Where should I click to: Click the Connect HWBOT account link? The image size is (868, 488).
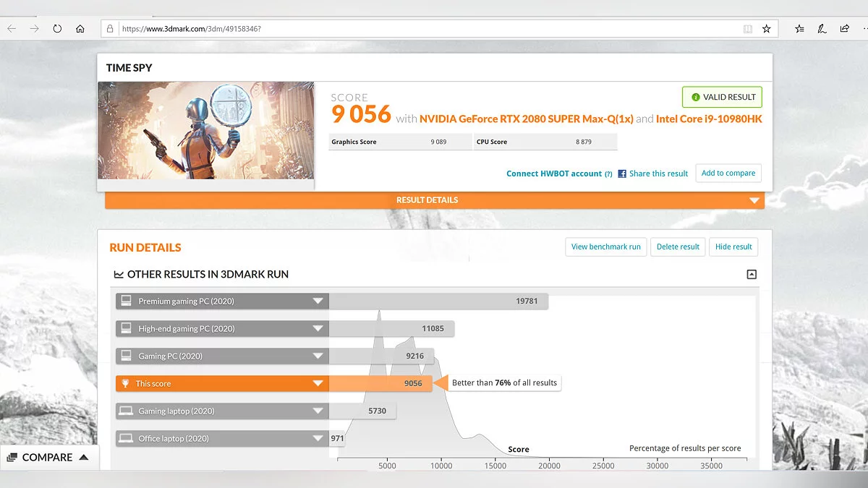(x=554, y=174)
